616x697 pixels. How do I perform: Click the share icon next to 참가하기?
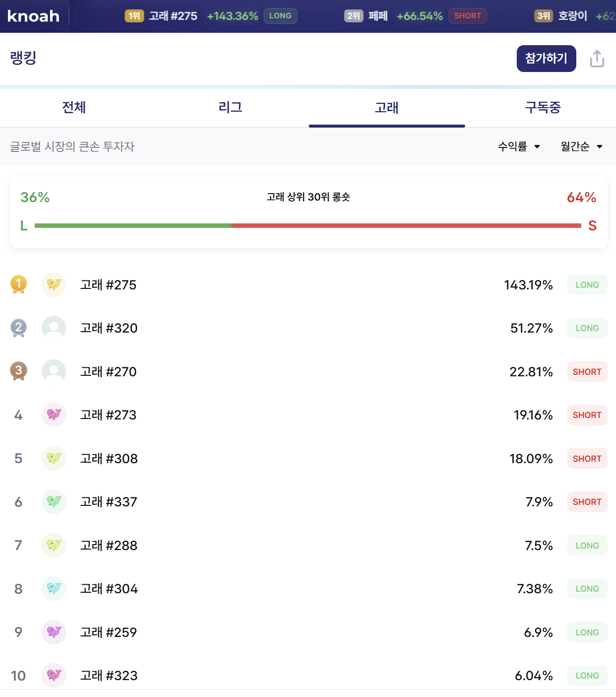tap(597, 59)
